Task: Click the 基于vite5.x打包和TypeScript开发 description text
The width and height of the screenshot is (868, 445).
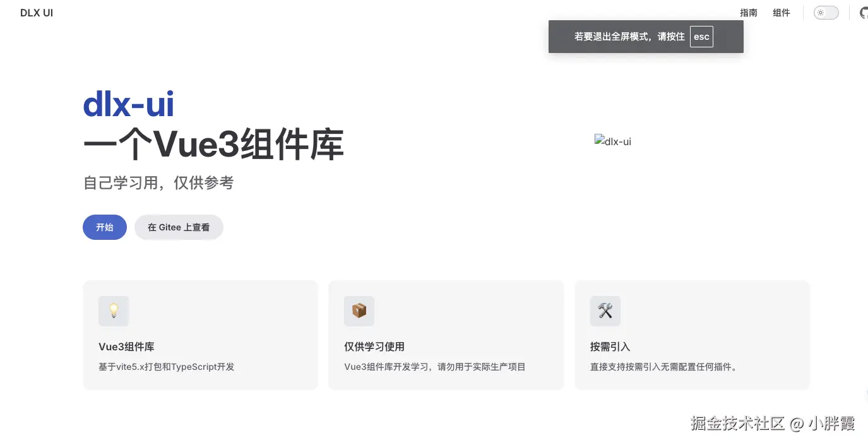Action: pyautogui.click(x=167, y=367)
